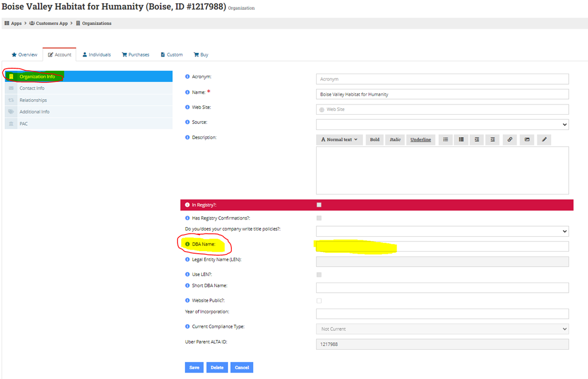This screenshot has width=588, height=379.
Task: Click the Legal Entity Name (LEN) field
Action: (442, 262)
